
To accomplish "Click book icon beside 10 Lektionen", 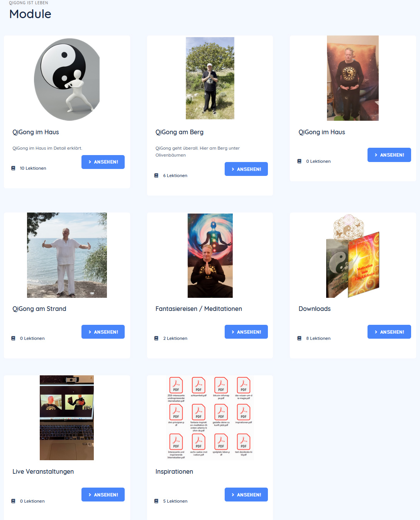I will pos(13,168).
